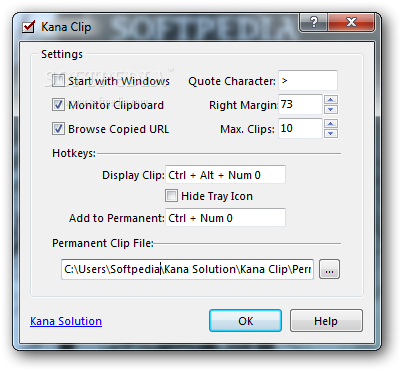Click the Browse Copied URL label
The height and width of the screenshot is (371, 402).
tap(119, 129)
